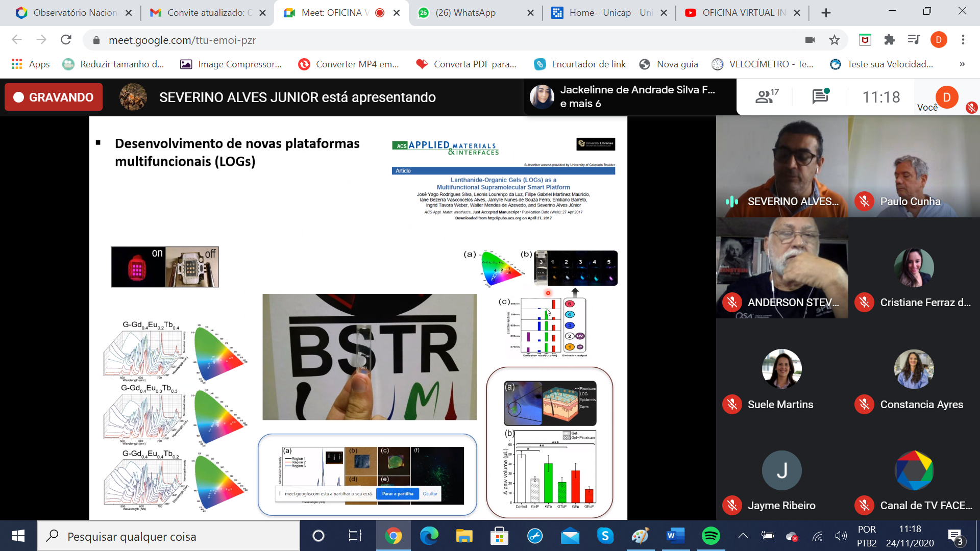Open the media control icon in Chrome toolbar

click(x=914, y=40)
